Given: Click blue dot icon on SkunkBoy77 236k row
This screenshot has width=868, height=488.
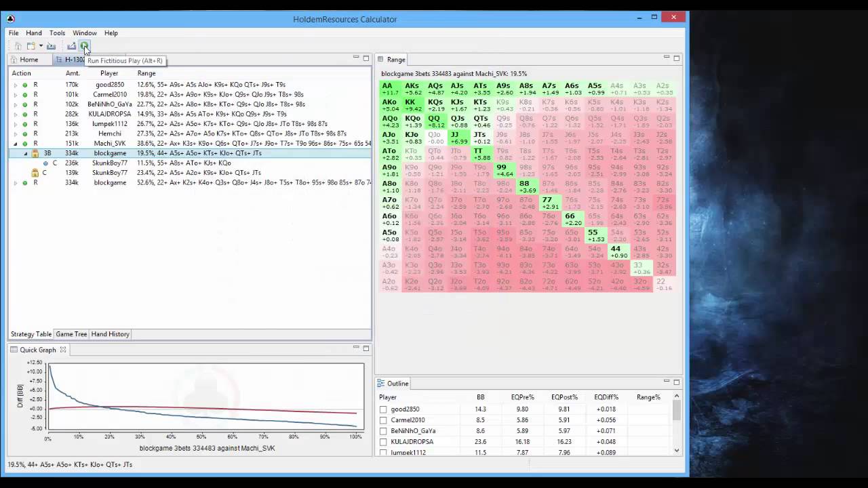Looking at the screenshot, I should [45, 163].
